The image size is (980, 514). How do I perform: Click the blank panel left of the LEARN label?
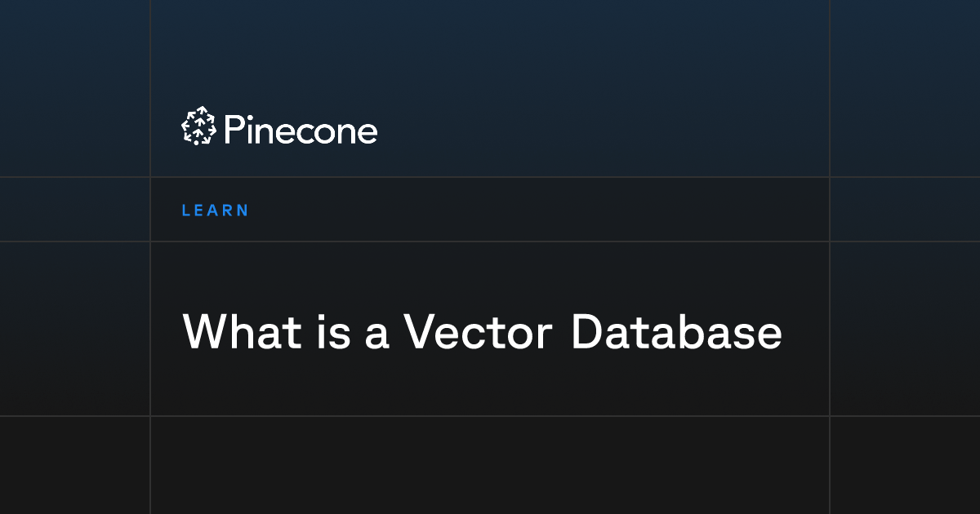(74, 210)
